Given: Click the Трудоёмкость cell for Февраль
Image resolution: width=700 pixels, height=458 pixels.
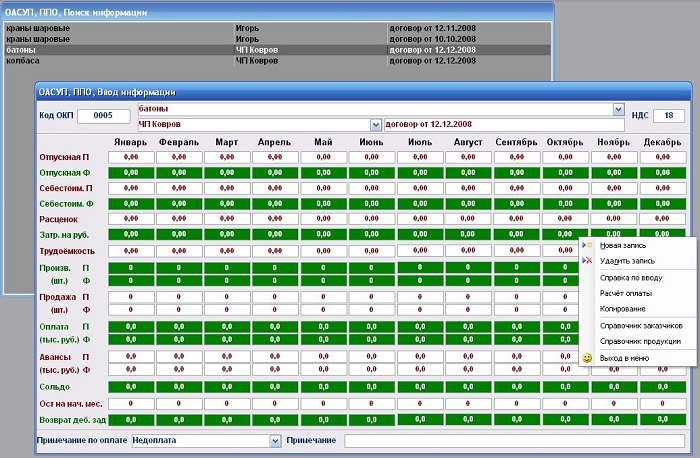Looking at the screenshot, I should 178,250.
